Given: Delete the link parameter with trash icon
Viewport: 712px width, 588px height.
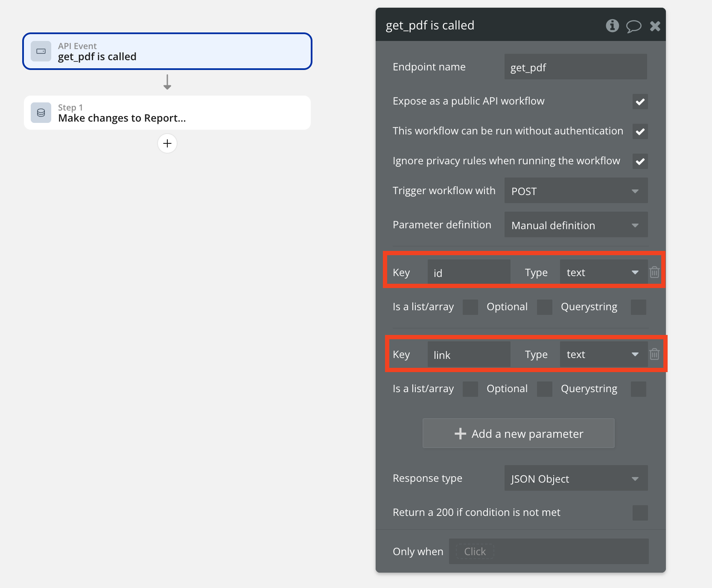Looking at the screenshot, I should coord(654,354).
